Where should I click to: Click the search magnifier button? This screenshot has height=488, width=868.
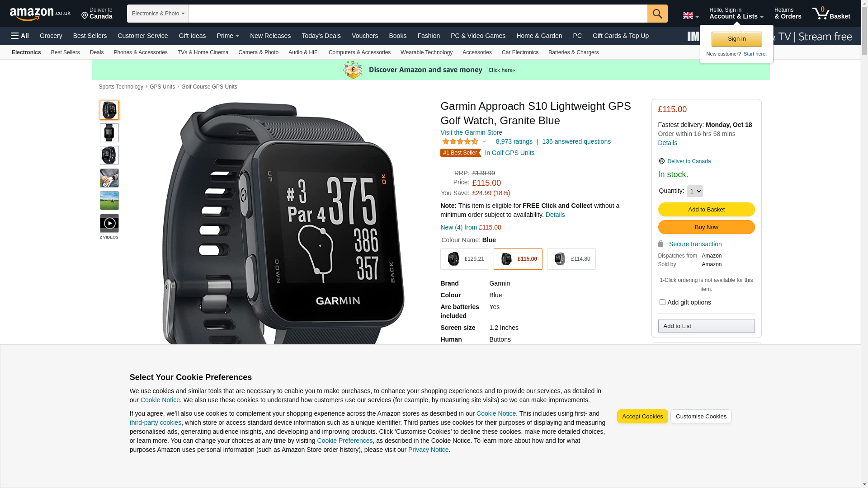pyautogui.click(x=657, y=14)
